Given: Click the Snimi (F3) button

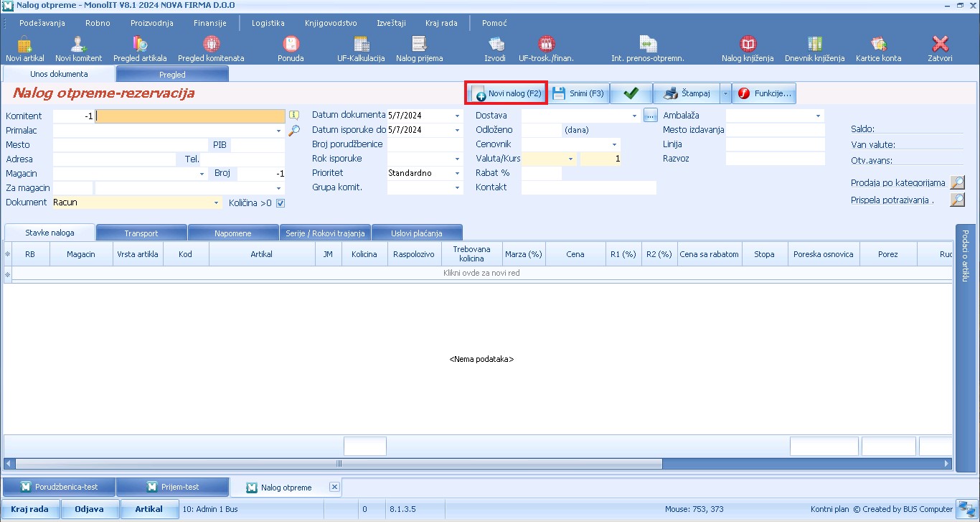Looking at the screenshot, I should point(578,93).
